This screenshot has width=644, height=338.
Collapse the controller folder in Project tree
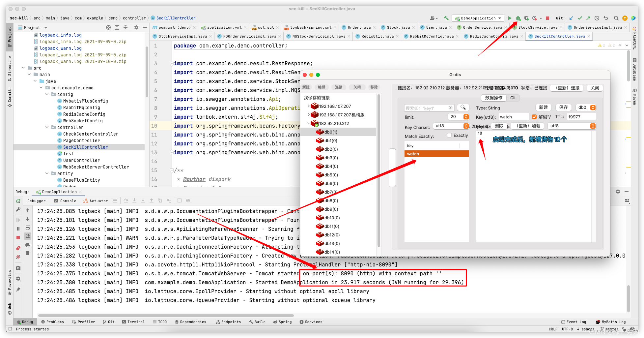pos(47,127)
